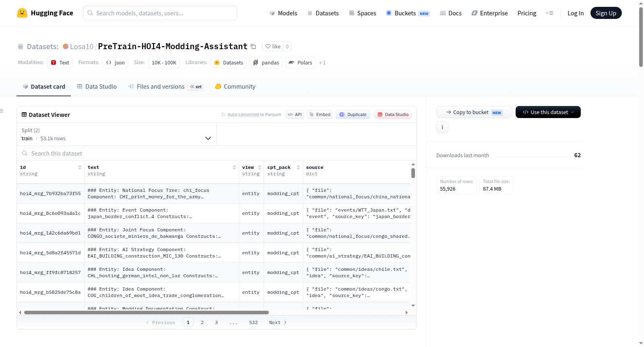Image resolution: width=644 pixels, height=347 pixels.
Task: Show the +1 more libraries
Action: [x=322, y=62]
